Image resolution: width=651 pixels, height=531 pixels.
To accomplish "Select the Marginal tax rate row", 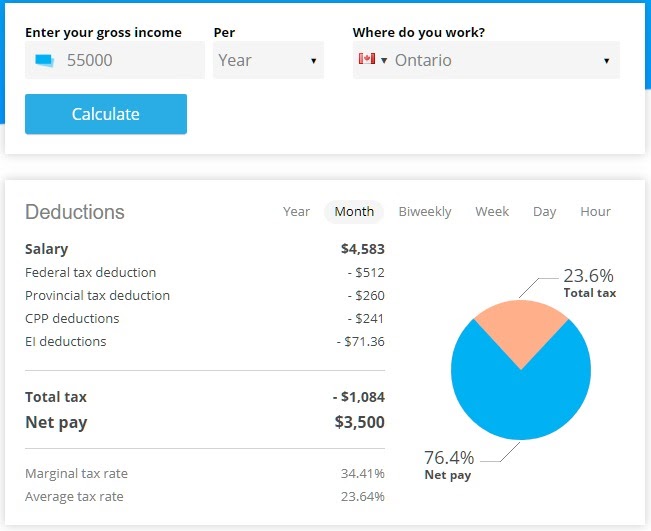I will coord(204,473).
